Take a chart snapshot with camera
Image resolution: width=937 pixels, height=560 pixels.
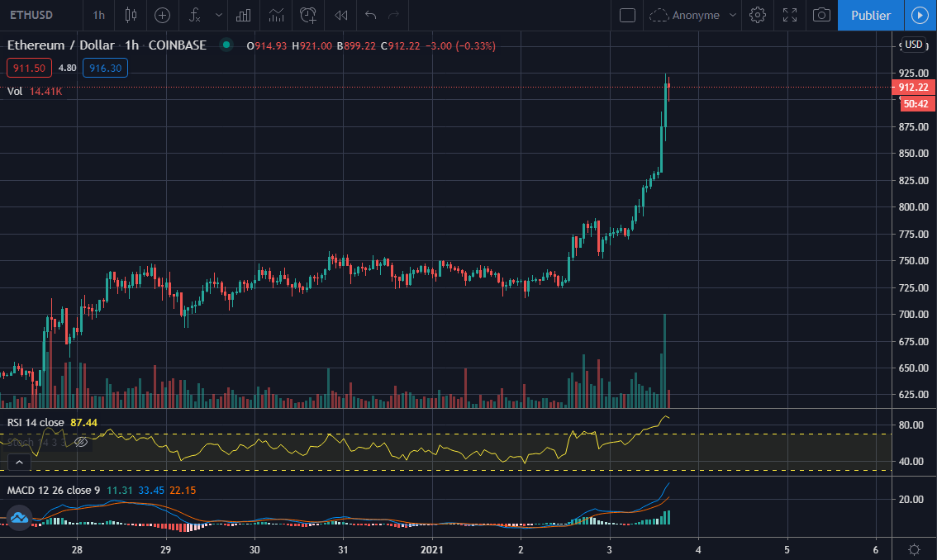[x=821, y=15]
